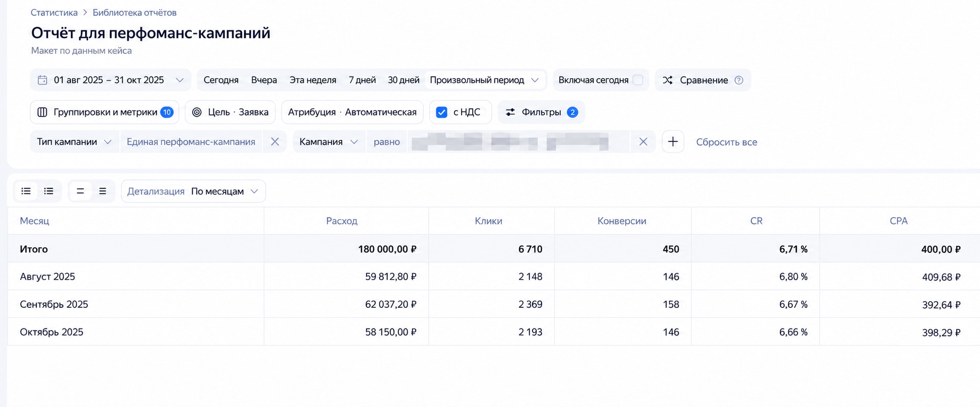Select the Эта неделя period preset
This screenshot has height=407, width=980.
[x=313, y=80]
